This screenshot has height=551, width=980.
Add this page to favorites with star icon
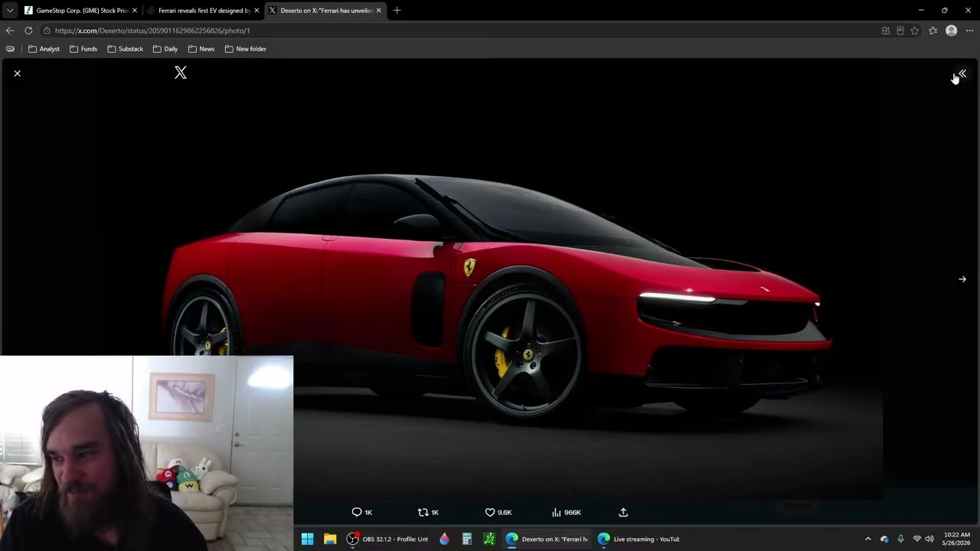point(915,31)
